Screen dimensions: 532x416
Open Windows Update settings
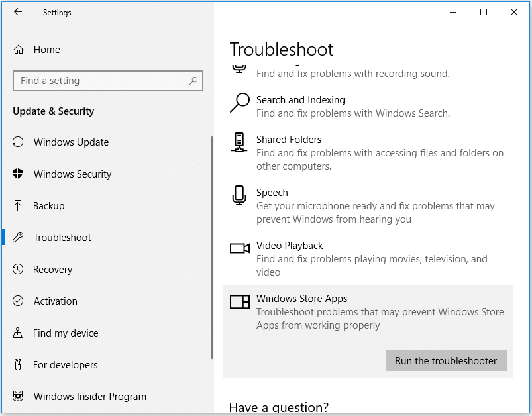coord(72,142)
